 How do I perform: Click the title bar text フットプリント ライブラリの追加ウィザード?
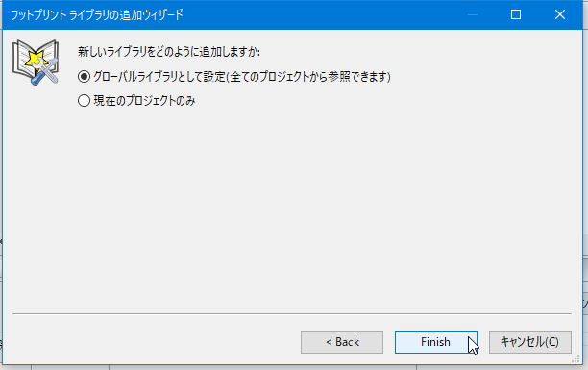[x=97, y=15]
